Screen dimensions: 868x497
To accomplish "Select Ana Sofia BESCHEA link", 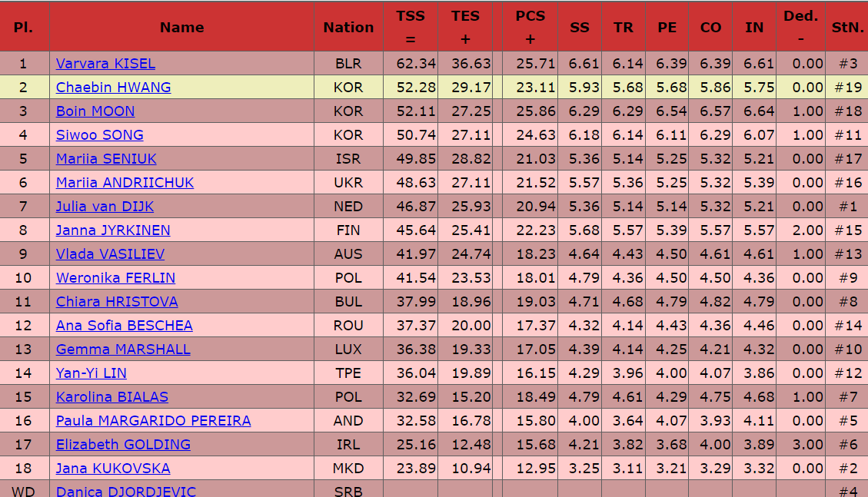I will coord(124,326).
